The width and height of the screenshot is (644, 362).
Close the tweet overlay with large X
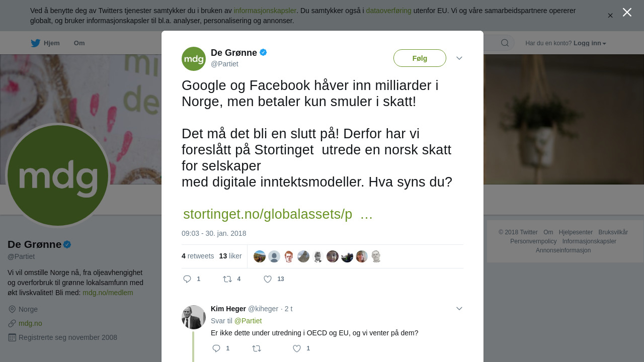pos(627,12)
